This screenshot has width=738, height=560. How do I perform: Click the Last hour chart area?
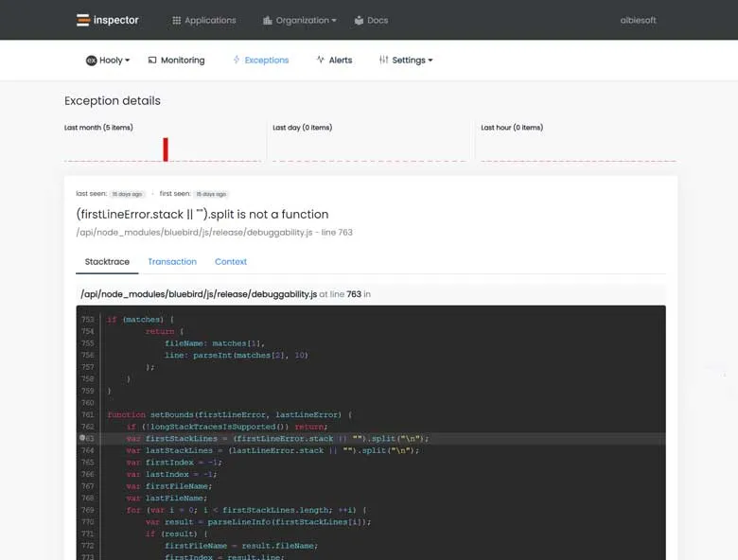[x=578, y=149]
